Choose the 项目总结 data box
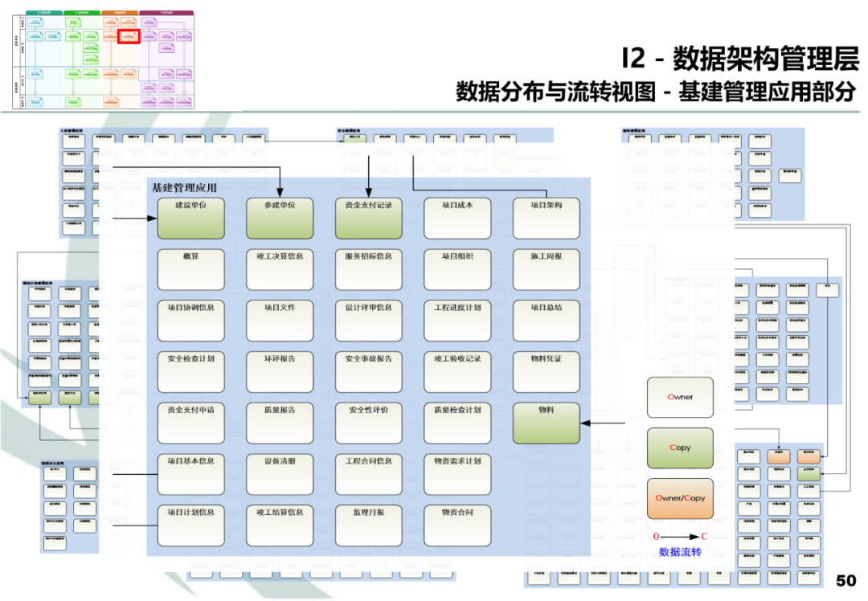The image size is (868, 601). [547, 321]
